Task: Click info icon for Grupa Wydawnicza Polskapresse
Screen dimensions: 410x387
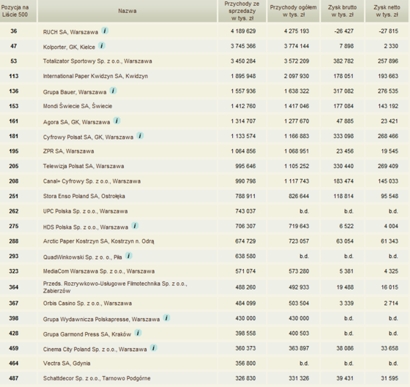Action: coord(166,318)
